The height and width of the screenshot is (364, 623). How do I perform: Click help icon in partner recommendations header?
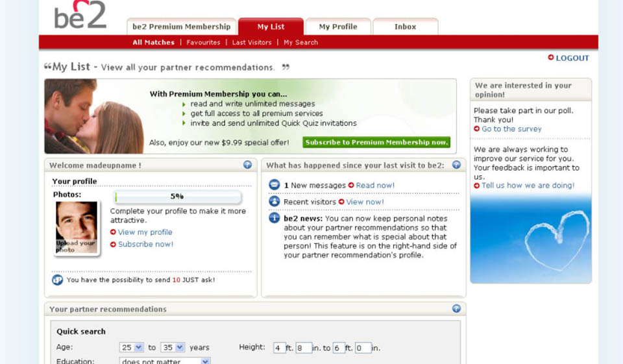(x=456, y=309)
